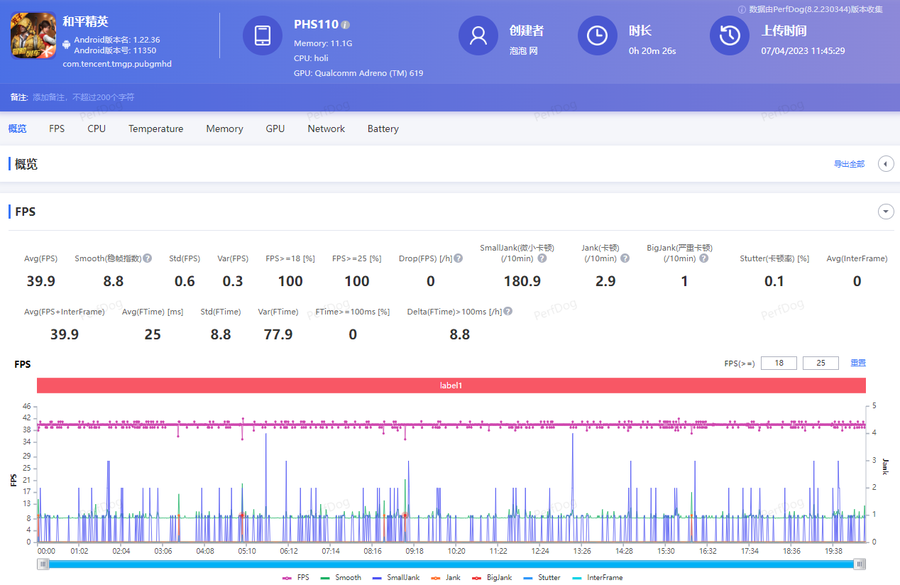900x585 pixels.
Task: Click the creator user profile icon
Action: pos(478,36)
